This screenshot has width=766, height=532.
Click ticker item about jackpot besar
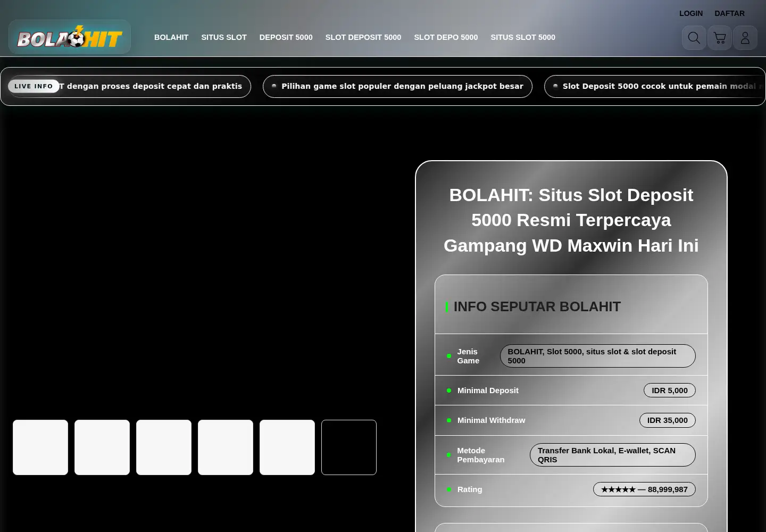pyautogui.click(x=397, y=86)
